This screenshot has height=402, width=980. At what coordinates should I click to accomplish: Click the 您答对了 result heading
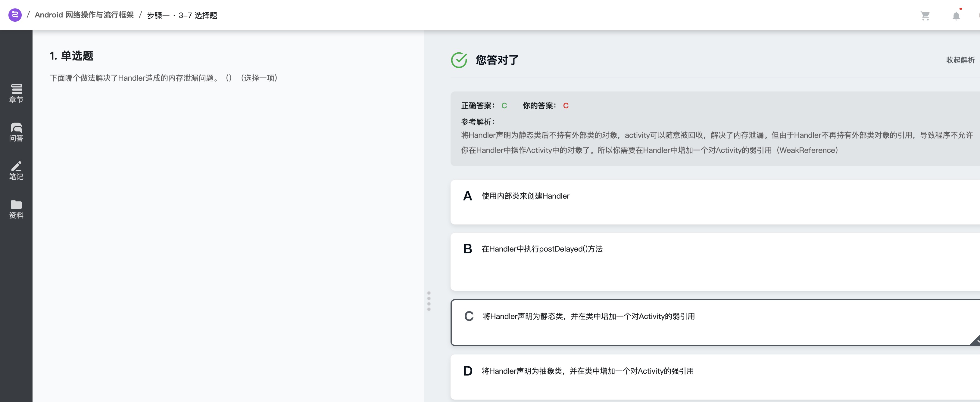point(497,60)
